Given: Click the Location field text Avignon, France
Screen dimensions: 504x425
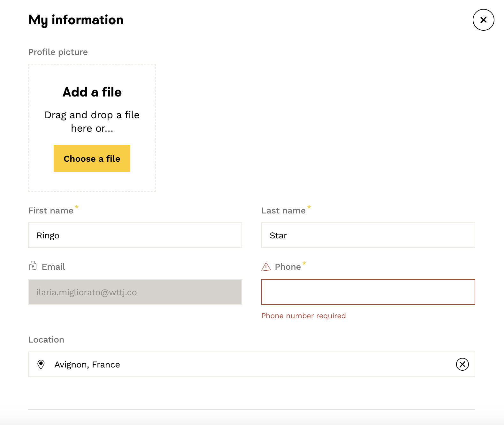Looking at the screenshot, I should 87,365.
